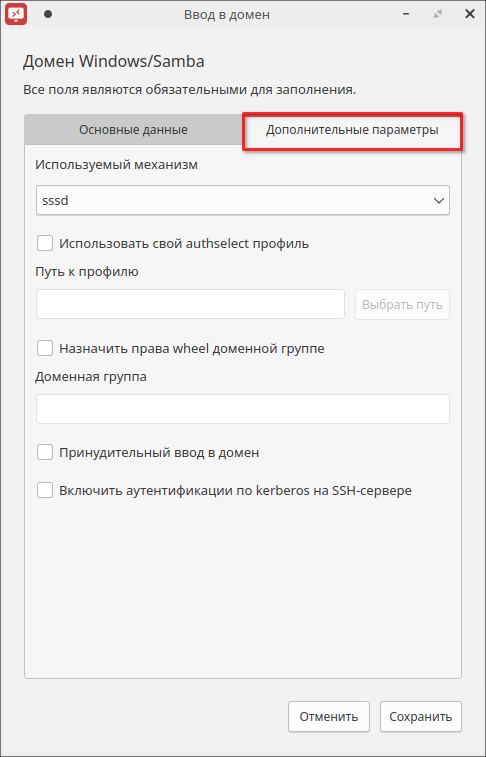Viewport: 486px width, 757px height.
Task: Select the Дополнительные параметры tab
Action: [352, 130]
